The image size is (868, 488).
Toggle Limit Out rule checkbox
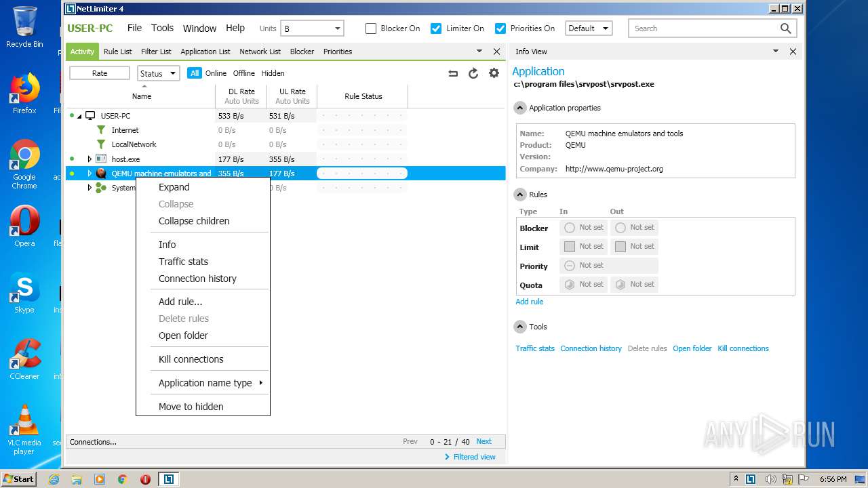coord(620,247)
